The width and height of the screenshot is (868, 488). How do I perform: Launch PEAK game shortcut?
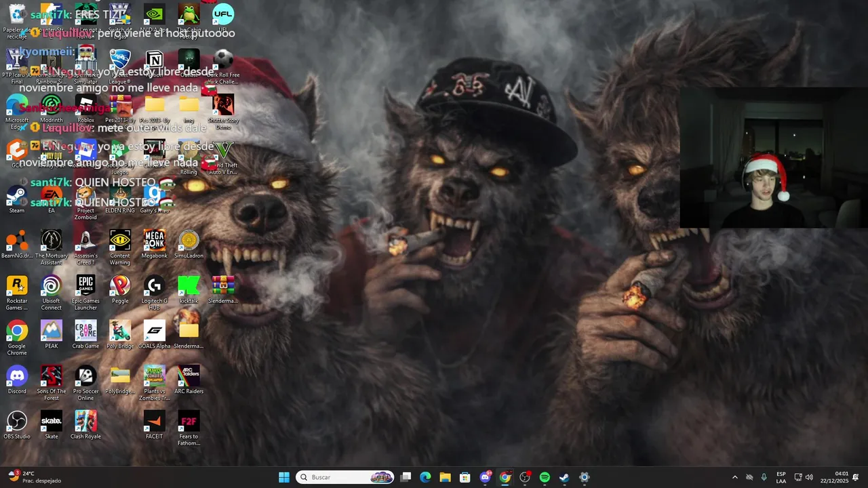point(52,335)
